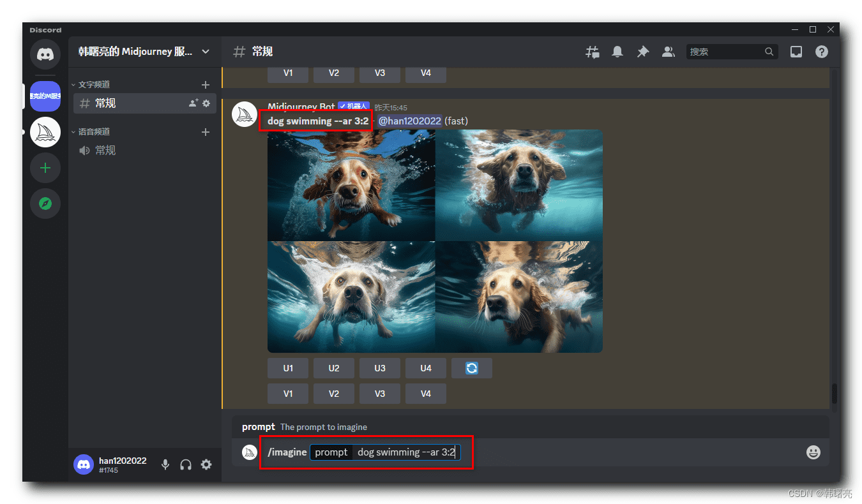The height and width of the screenshot is (504, 862).
Task: Create variations with lower V1 button
Action: click(288, 394)
